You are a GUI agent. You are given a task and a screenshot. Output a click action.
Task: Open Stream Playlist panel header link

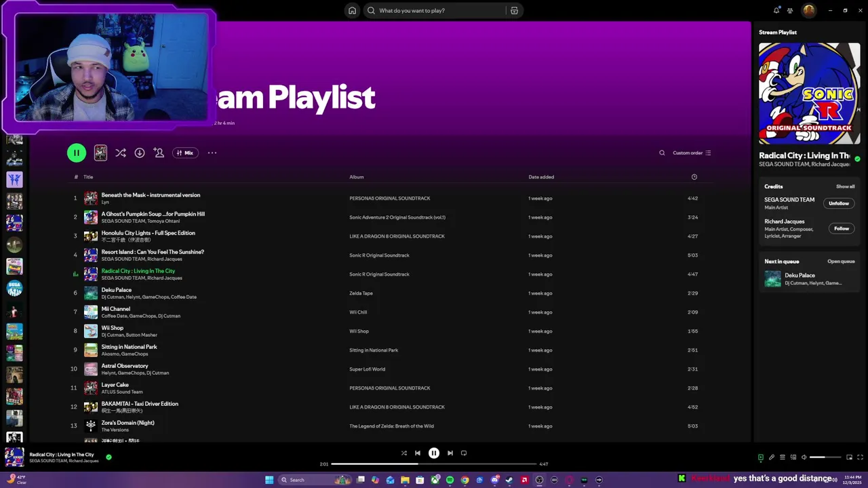(778, 33)
